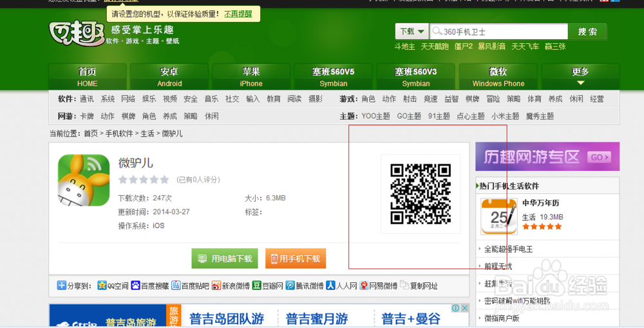Viewport: 644px width, 328px height.
Task: Click breadcrumb 手机软件
Action: [119, 133]
